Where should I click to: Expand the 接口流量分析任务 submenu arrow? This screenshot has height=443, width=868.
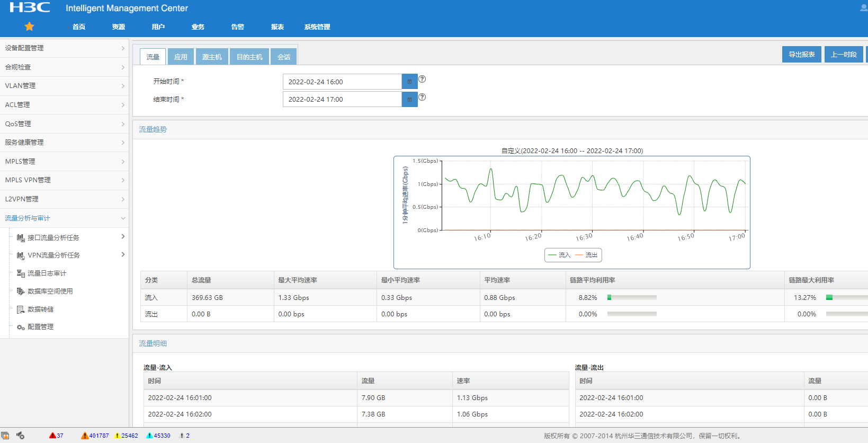pos(123,237)
